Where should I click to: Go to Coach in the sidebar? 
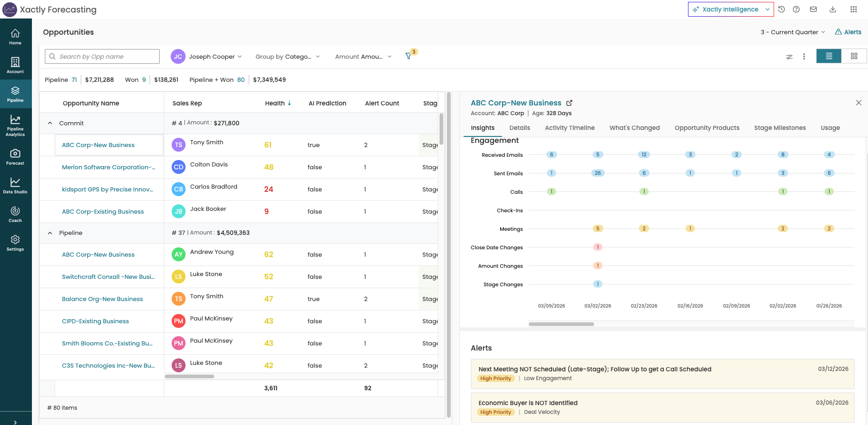pos(15,214)
